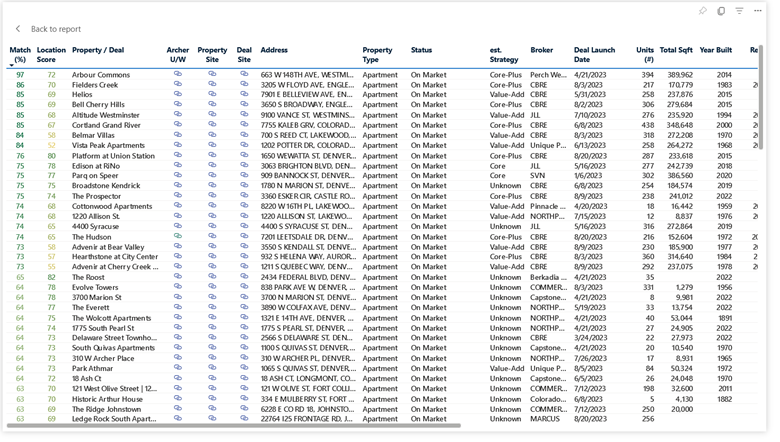Pin this visual using the pin icon
The width and height of the screenshot is (780, 442).
click(x=702, y=10)
